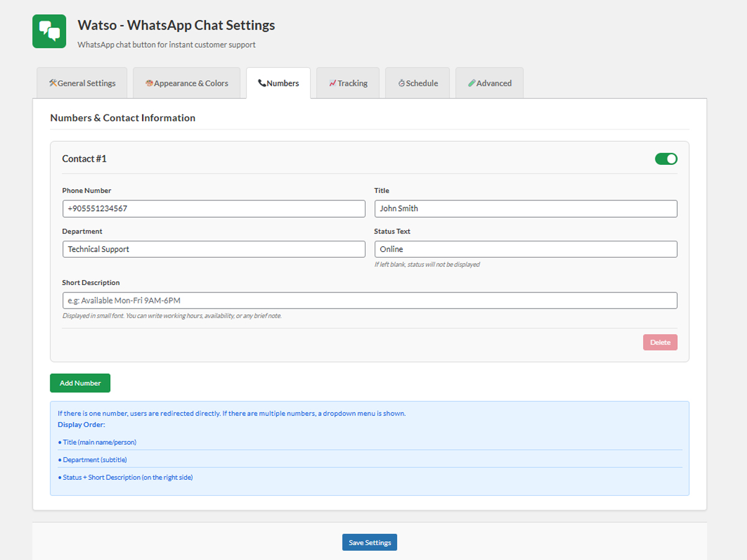
Task: Click the Status Text field showing Online
Action: [525, 249]
